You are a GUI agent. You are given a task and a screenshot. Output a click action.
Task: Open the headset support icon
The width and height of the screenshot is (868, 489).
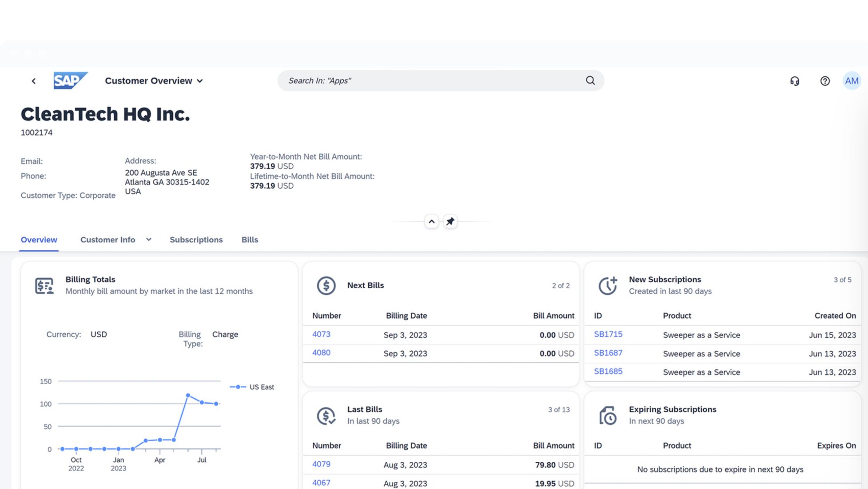[x=795, y=81]
